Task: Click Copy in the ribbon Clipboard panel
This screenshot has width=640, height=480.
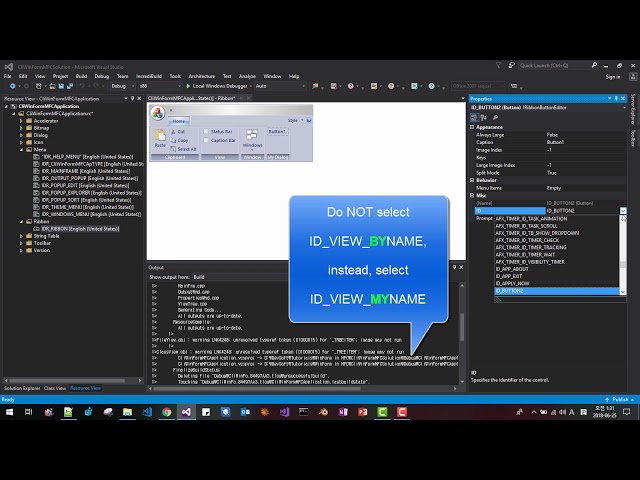Action: pyautogui.click(x=179, y=140)
